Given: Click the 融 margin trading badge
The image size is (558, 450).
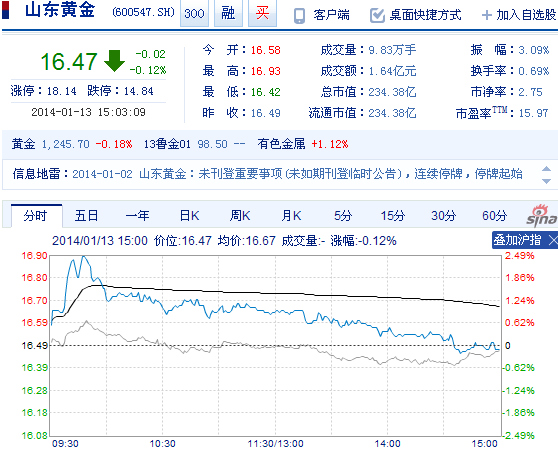Looking at the screenshot, I should [228, 14].
